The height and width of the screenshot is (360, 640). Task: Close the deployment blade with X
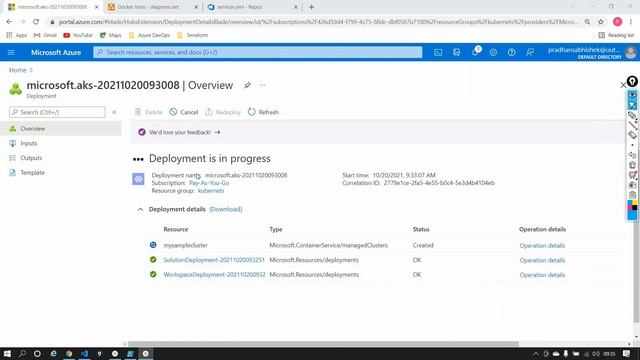[x=623, y=85]
